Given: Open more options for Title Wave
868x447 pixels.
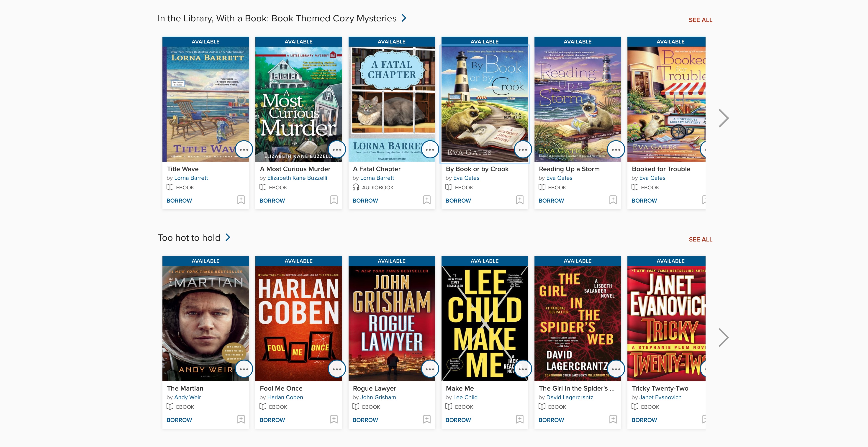Looking at the screenshot, I should tap(244, 150).
